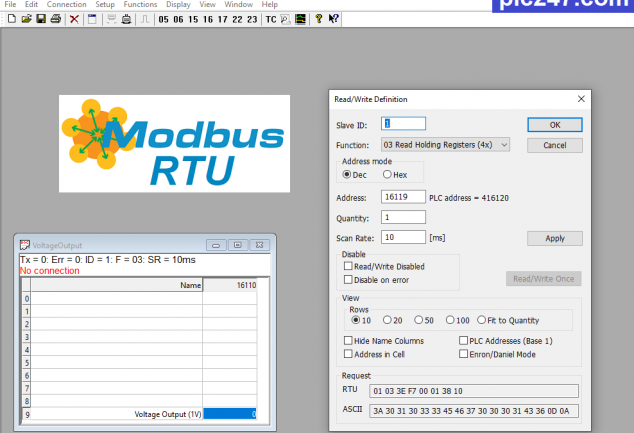The width and height of the screenshot is (634, 433).
Task: Maximize the VoltageOutput window
Action: click(238, 245)
